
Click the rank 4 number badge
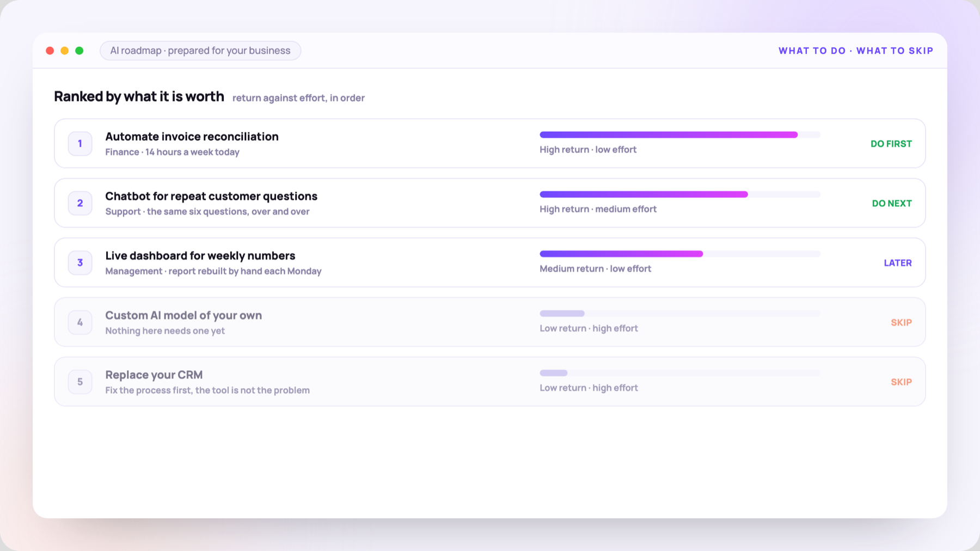pos(80,322)
